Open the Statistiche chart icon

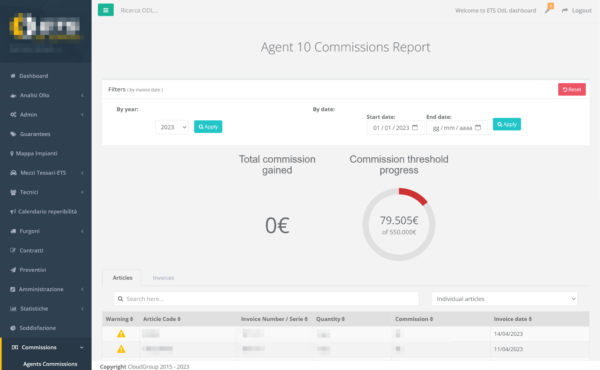click(x=13, y=308)
